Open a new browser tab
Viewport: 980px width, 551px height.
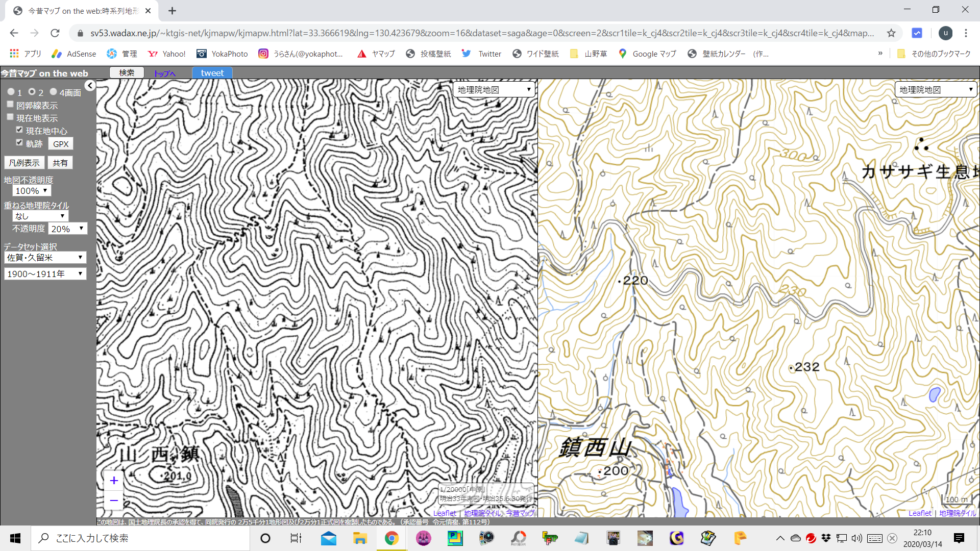click(173, 11)
